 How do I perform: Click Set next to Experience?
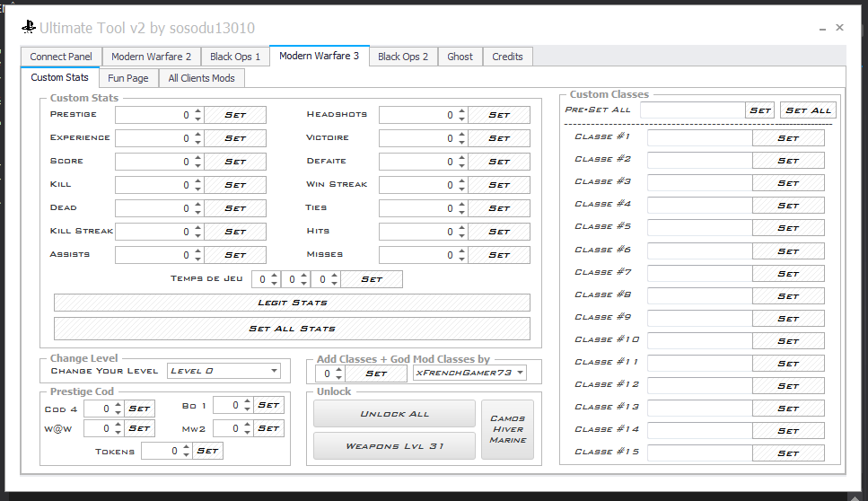click(x=235, y=138)
